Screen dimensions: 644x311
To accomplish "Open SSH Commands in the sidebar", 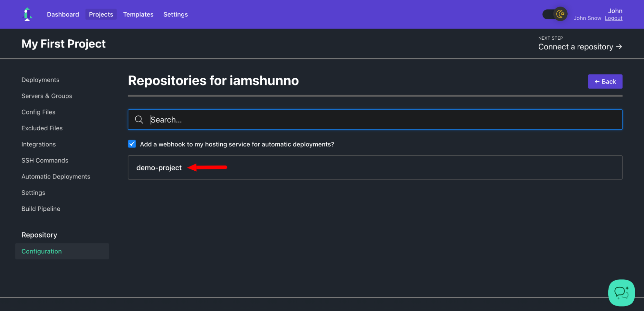I will [x=45, y=160].
